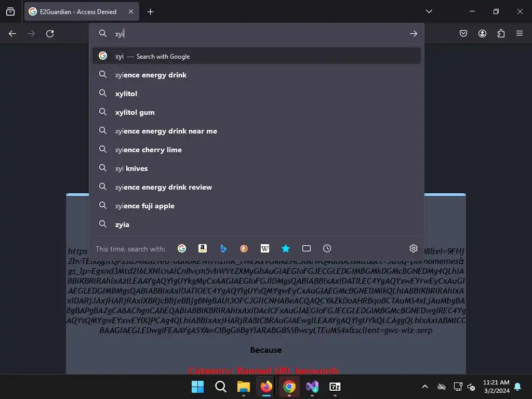Search this time with Bing
Screen dimensions: 532x399
tap(223, 248)
